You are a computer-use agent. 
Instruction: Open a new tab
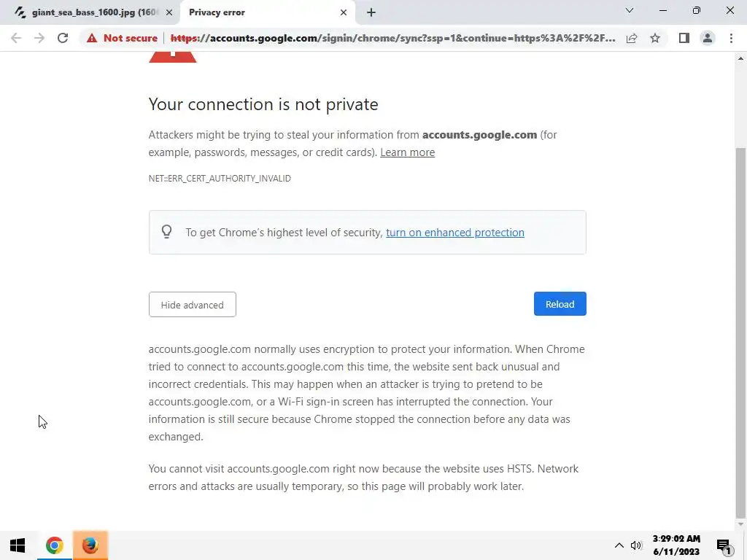(x=371, y=12)
